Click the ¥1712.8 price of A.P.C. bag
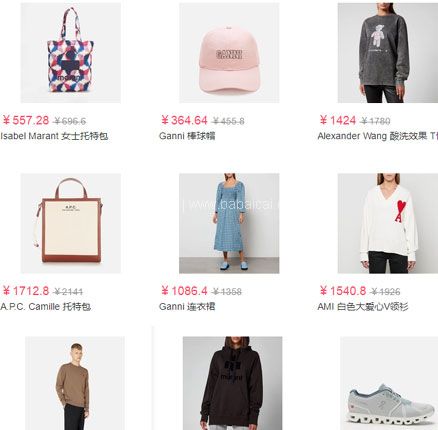This screenshot has height=430, width=438. (x=26, y=291)
